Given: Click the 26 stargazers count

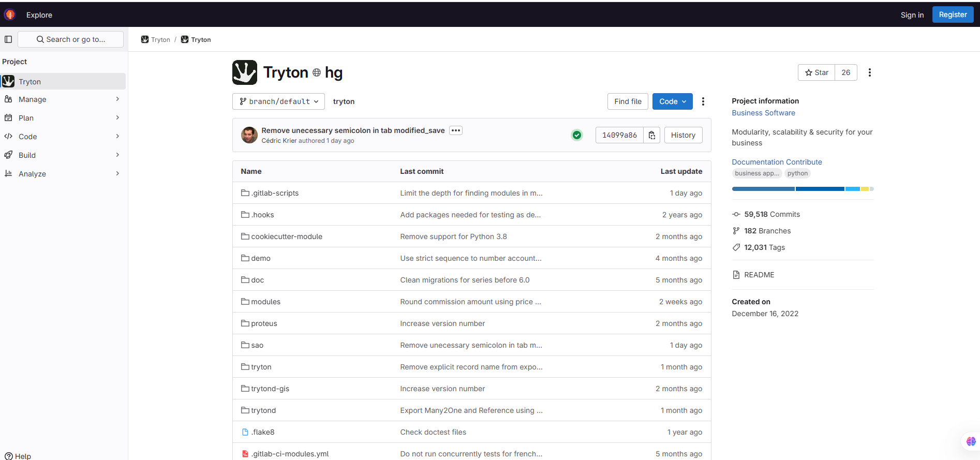Looking at the screenshot, I should coord(846,72).
